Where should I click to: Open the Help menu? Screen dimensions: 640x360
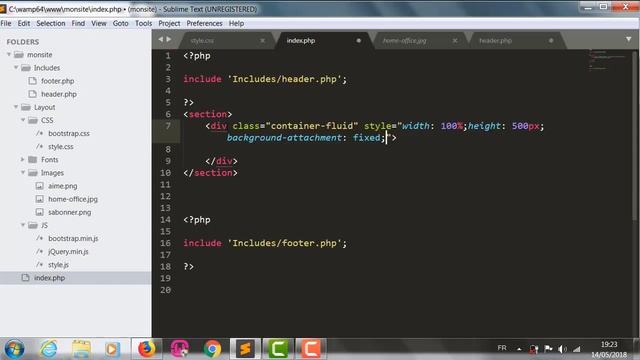click(x=236, y=23)
